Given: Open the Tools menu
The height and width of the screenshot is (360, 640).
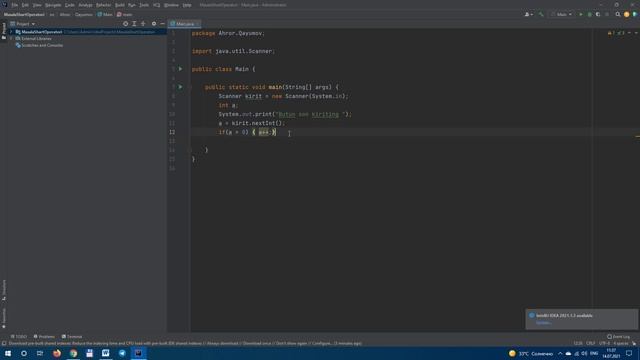Looking at the screenshot, I should tap(144, 5).
